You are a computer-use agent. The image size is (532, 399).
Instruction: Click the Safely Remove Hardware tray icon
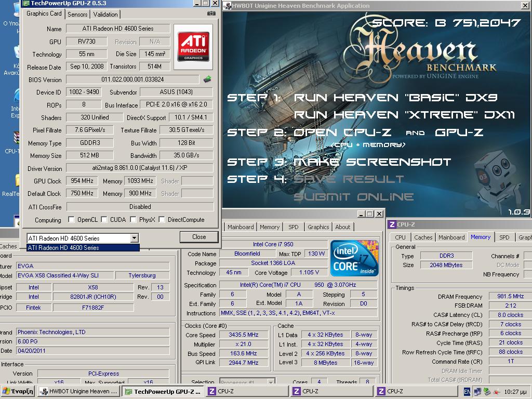(487, 392)
